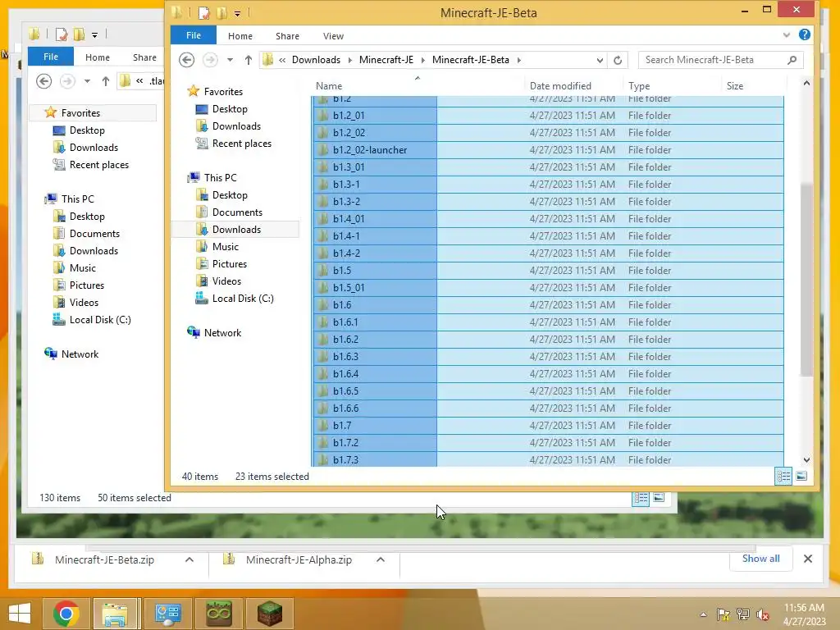Click Back arrow in the background Explorer window
The image size is (840, 630).
coord(44,81)
